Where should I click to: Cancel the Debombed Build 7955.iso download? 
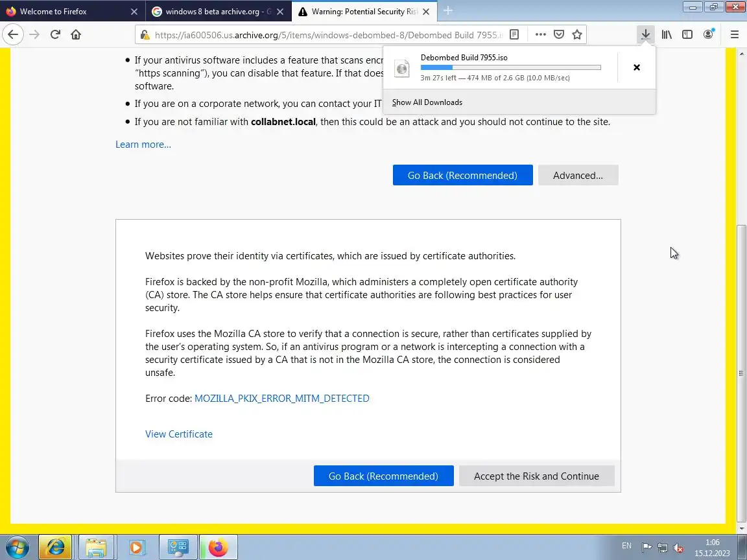[x=637, y=67]
